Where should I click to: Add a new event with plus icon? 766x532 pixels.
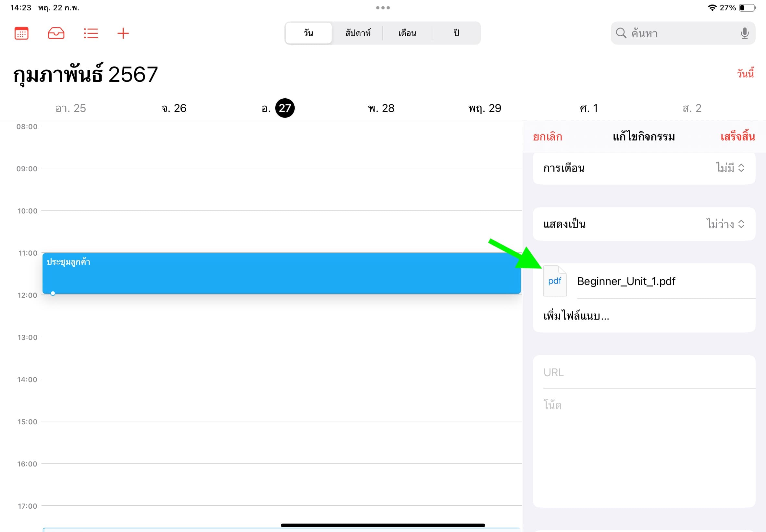[x=123, y=33]
